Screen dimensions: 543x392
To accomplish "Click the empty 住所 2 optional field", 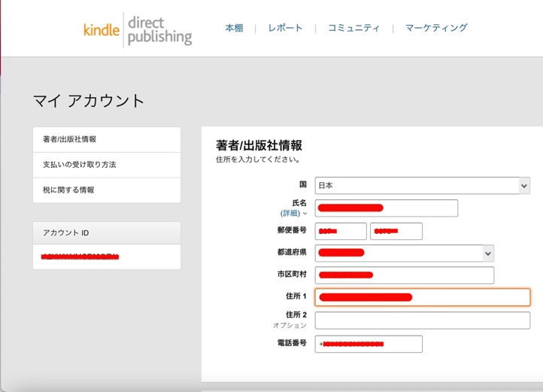I will click(x=422, y=321).
